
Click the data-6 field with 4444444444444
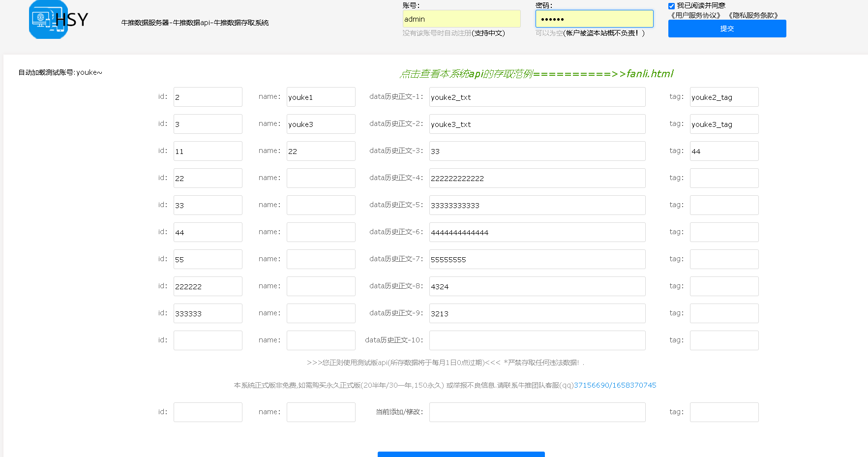click(538, 232)
